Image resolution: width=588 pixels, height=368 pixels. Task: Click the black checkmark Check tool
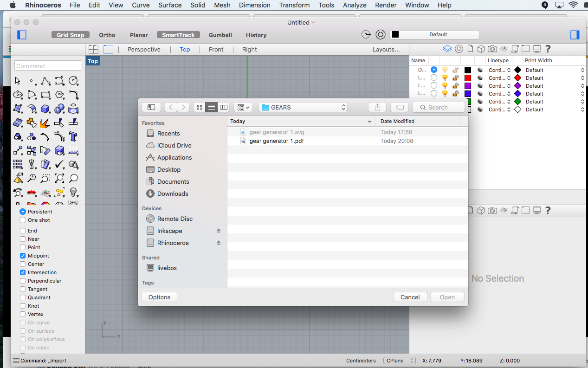59,165
